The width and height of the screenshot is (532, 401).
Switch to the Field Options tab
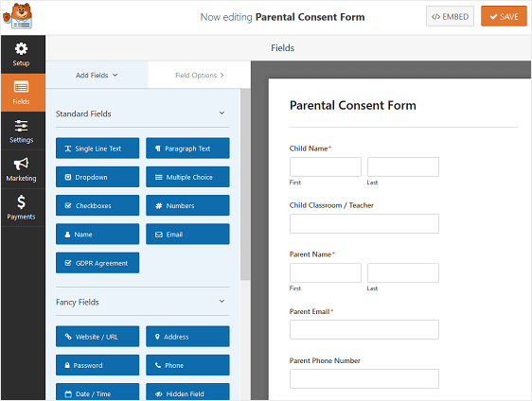click(200, 75)
